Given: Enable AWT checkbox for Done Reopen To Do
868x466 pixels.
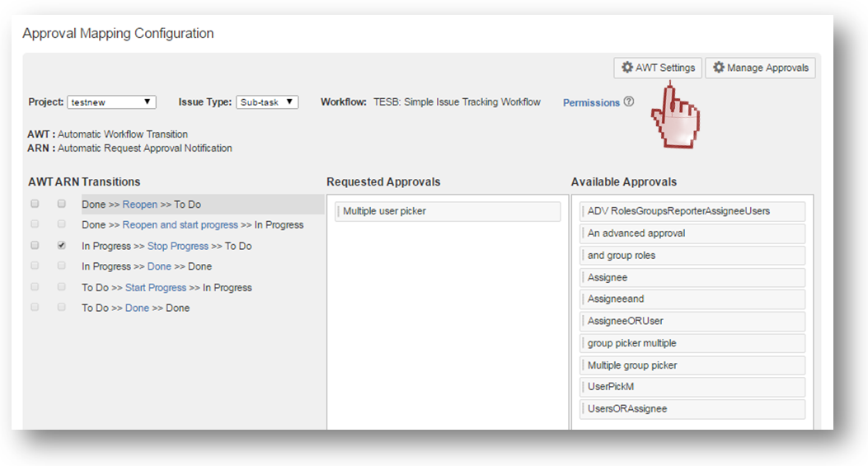Looking at the screenshot, I should tap(35, 204).
